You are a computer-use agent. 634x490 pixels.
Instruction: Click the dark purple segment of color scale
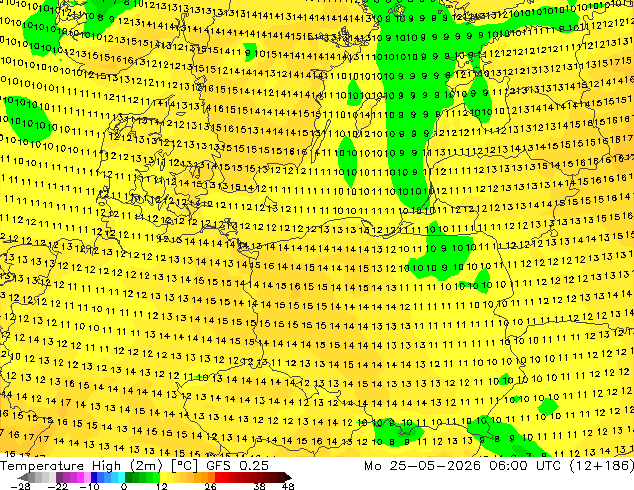coord(59,477)
